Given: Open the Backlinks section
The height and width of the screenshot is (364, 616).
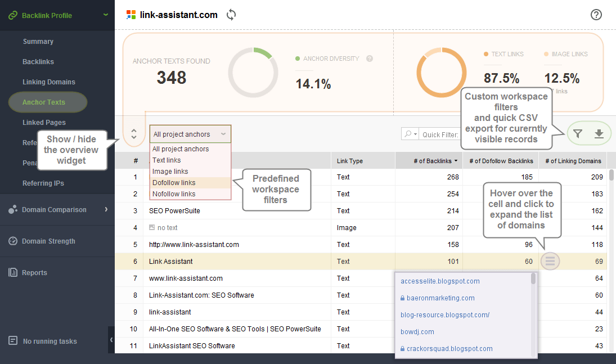Looking at the screenshot, I should click(x=38, y=62).
